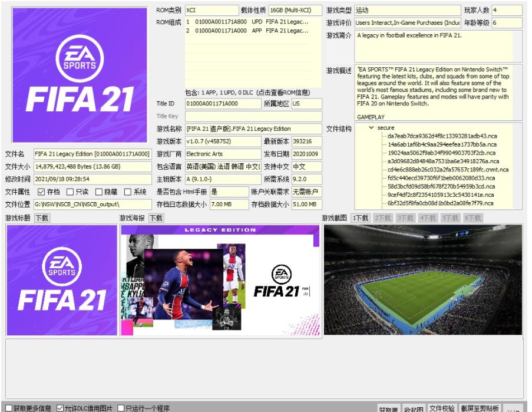Click the 所需系统 field 9.2.0
Viewport: 532px width, 412px height.
307,179
